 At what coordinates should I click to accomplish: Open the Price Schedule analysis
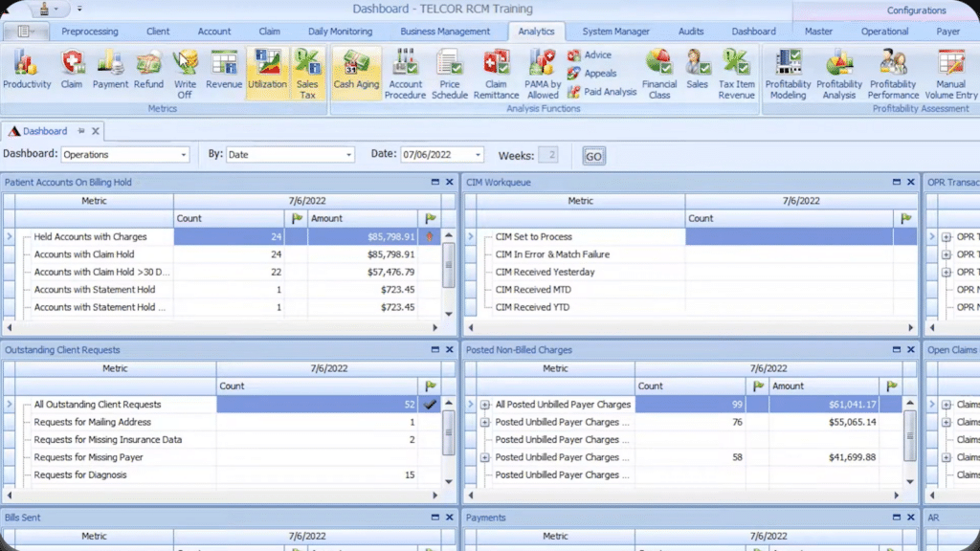(x=450, y=74)
